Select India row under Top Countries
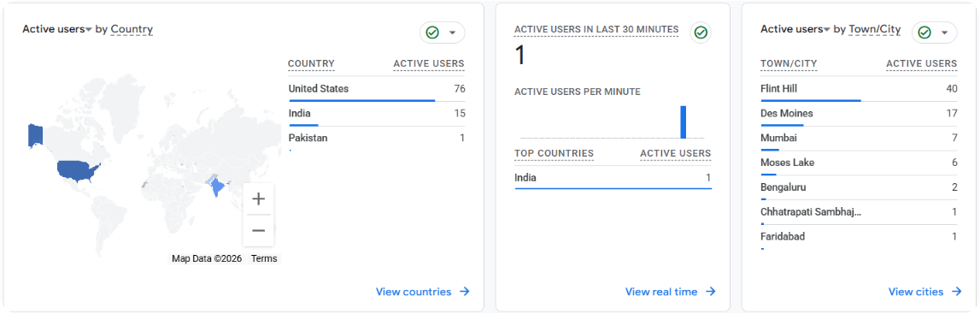980x314 pixels. (x=613, y=178)
